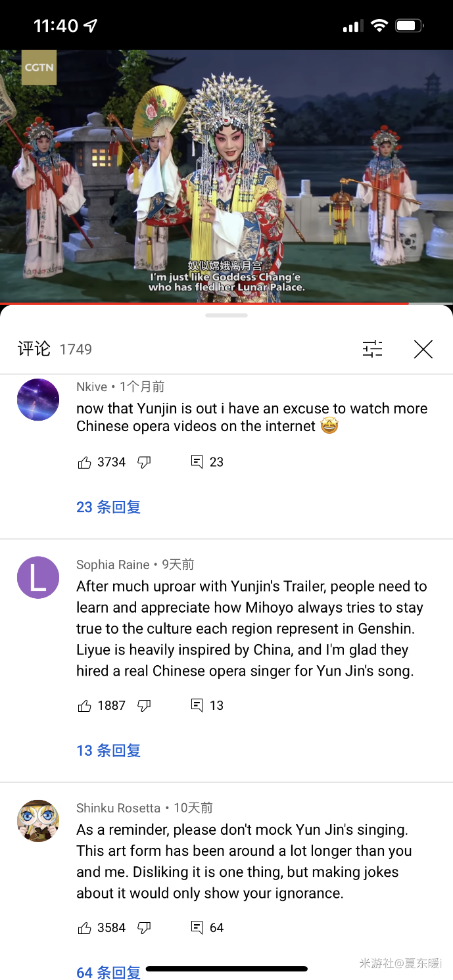Dislike Sophia Raine's comment

[144, 706]
